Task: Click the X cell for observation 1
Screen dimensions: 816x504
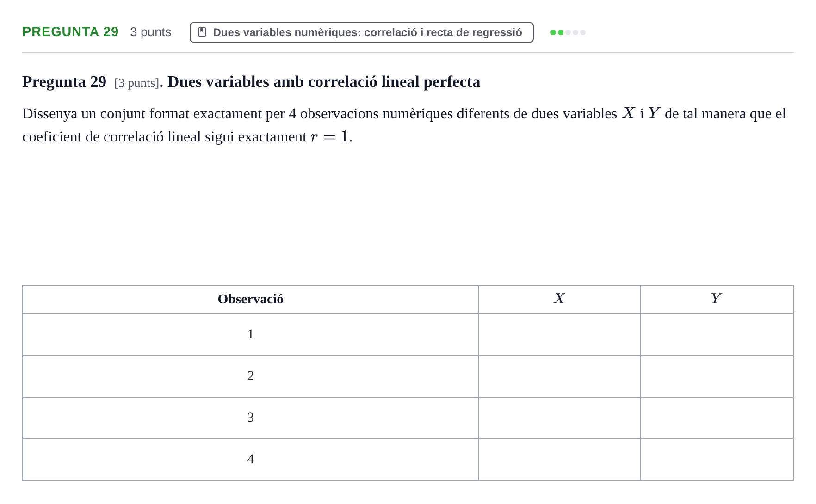Action: point(560,335)
